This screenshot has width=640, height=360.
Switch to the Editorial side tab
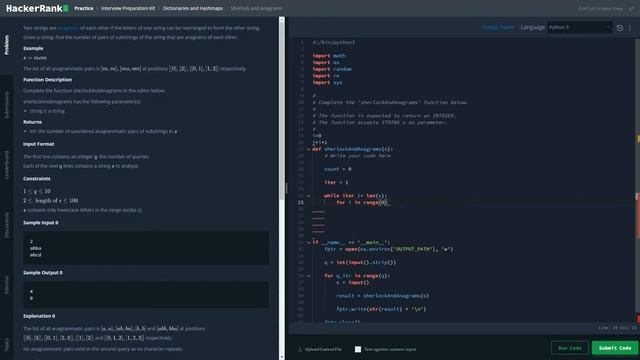coord(7,285)
